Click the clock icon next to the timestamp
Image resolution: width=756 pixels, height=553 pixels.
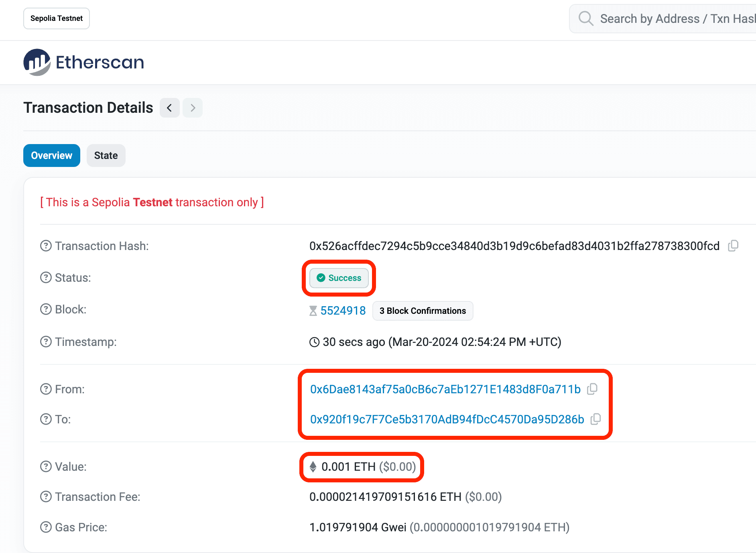click(x=314, y=342)
